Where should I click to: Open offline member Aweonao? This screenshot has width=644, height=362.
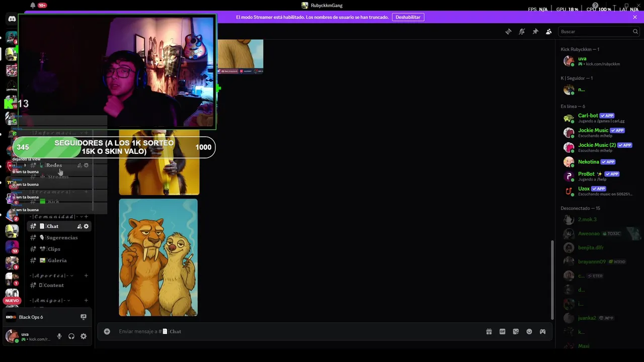click(x=599, y=234)
